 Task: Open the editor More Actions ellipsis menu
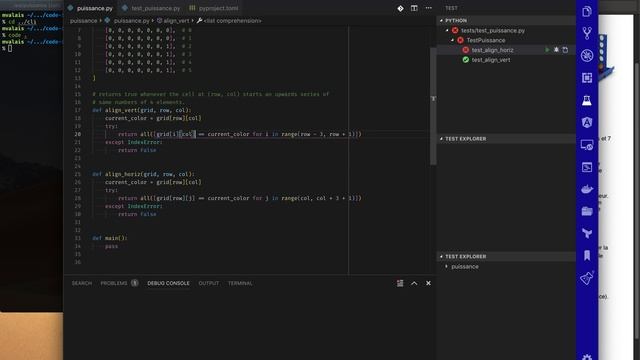point(429,8)
